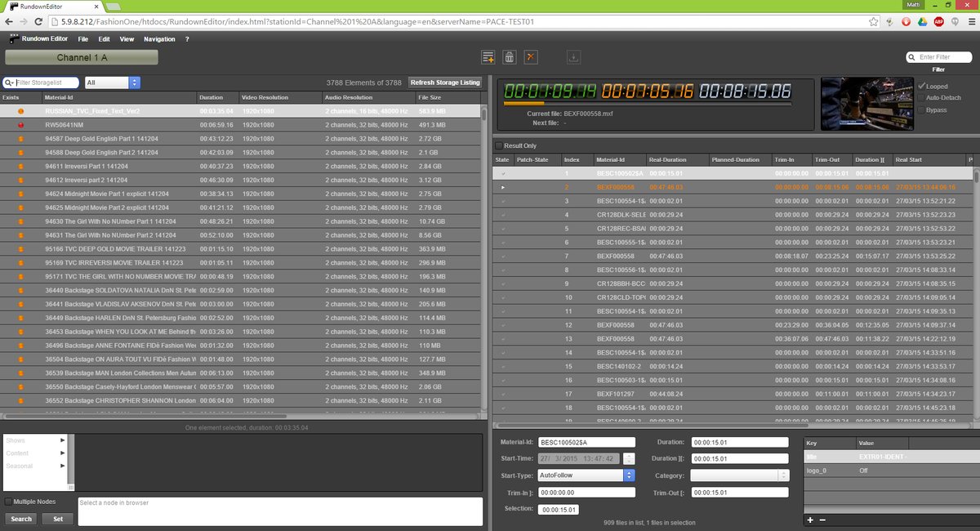Click the orange status dot of RUSSIAN_TVC_Fixed_Text_Ver2
This screenshot has width=980, height=531.
coord(21,111)
